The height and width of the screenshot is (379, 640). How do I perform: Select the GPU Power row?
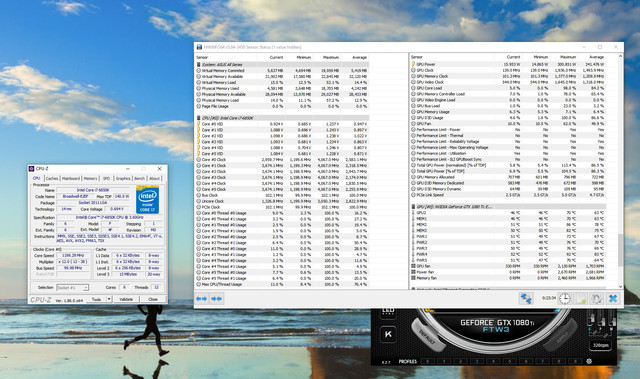[508, 64]
